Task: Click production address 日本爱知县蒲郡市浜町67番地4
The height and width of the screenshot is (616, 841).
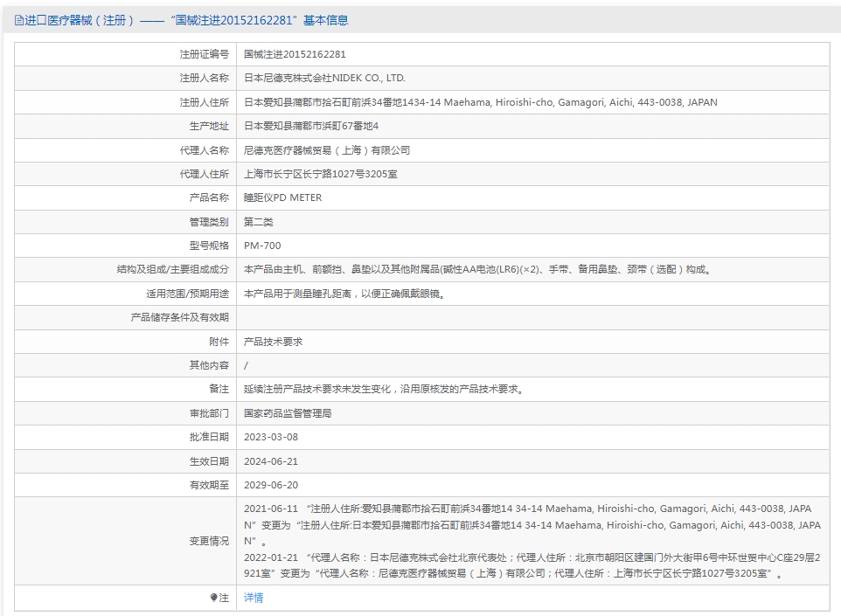Action: (x=311, y=126)
